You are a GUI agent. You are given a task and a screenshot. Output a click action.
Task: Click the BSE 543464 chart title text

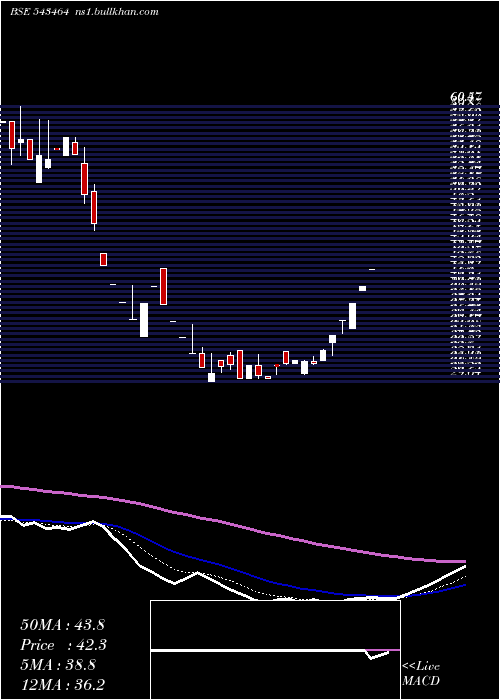39,12
